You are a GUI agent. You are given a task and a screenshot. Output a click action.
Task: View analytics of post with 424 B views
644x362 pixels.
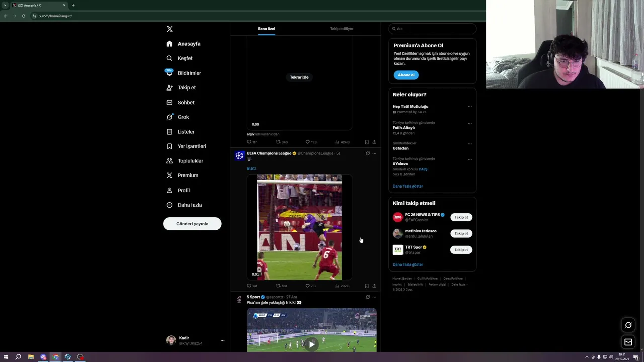point(342,142)
